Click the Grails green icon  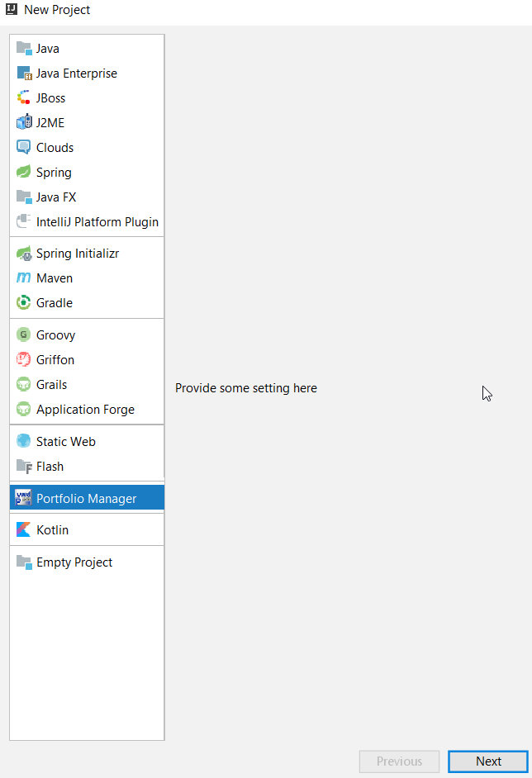(x=24, y=385)
